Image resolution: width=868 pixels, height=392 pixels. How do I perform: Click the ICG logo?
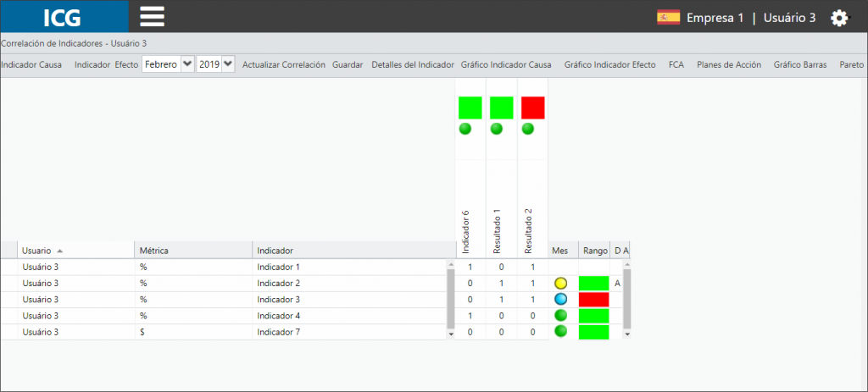[x=63, y=18]
